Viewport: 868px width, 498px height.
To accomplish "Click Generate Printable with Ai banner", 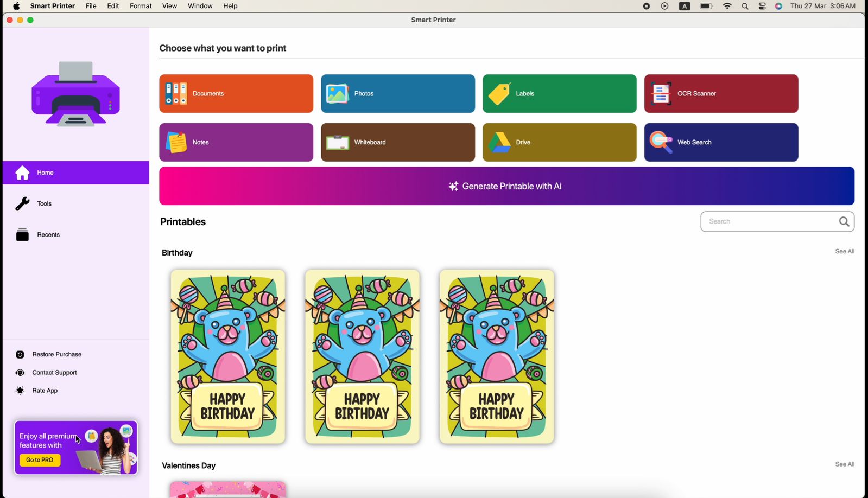I will [x=506, y=186].
